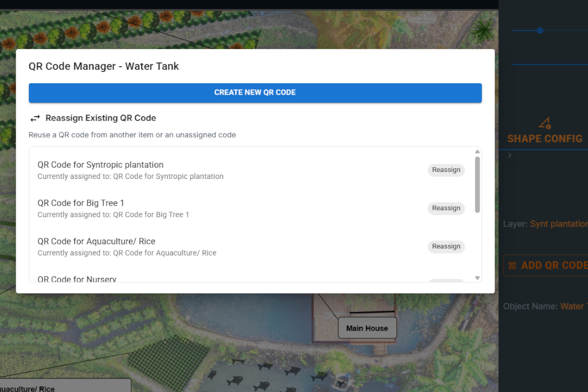Open Shape Config using the triangle-gear icon
588x392 pixels.
(x=544, y=122)
